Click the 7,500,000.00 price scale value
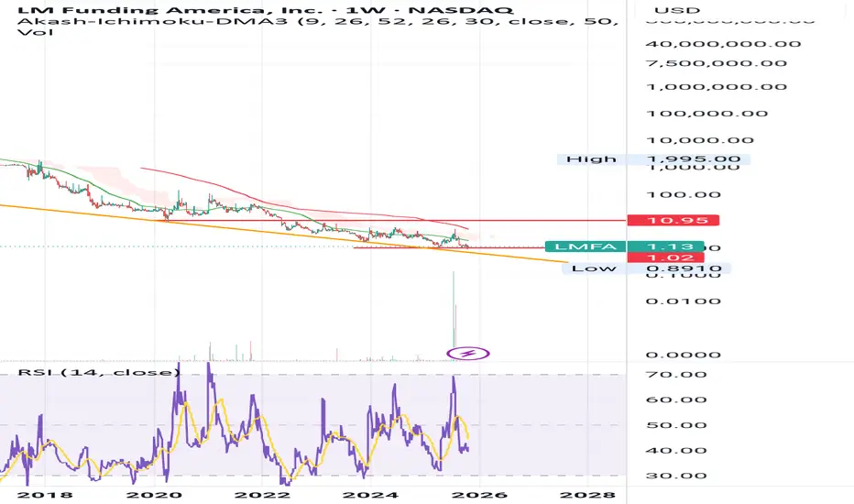The height and width of the screenshot is (504, 854). point(717,63)
